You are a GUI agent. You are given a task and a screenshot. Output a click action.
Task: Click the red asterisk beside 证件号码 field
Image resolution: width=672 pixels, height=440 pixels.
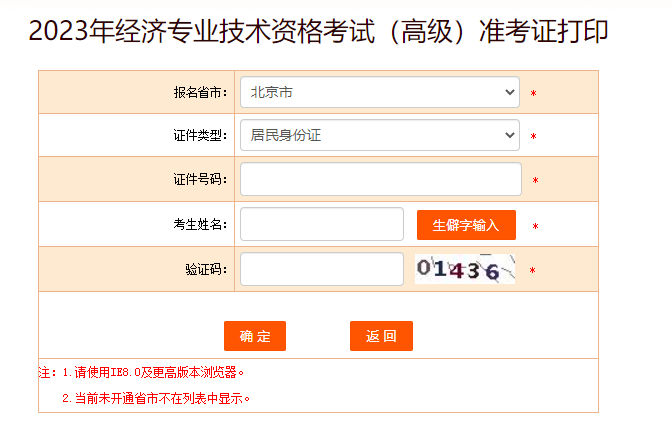click(x=535, y=181)
